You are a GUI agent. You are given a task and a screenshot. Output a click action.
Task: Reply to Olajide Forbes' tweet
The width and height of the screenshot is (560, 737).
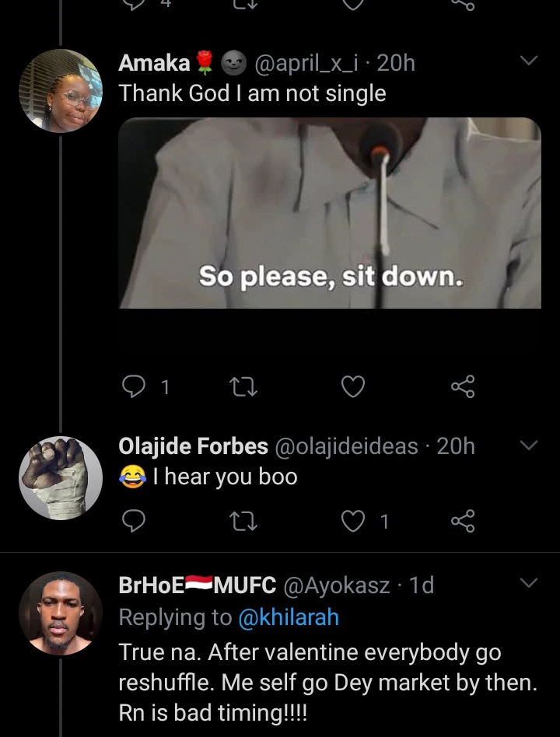coord(135,521)
